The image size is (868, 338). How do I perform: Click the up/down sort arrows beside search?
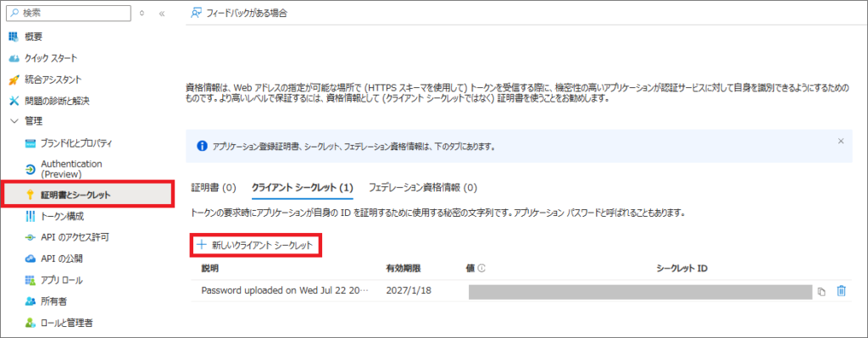pos(142,14)
